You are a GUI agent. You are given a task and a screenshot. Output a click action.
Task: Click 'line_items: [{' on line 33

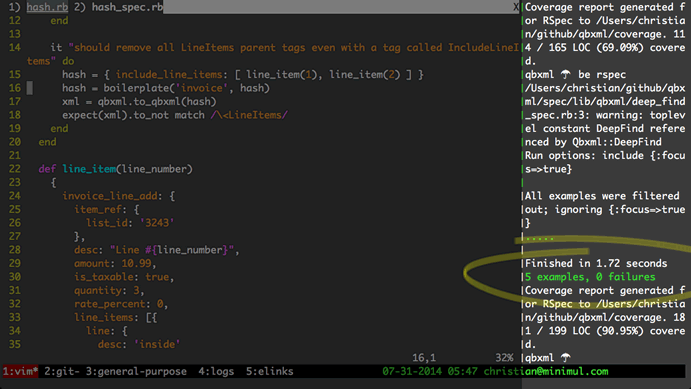click(x=116, y=318)
